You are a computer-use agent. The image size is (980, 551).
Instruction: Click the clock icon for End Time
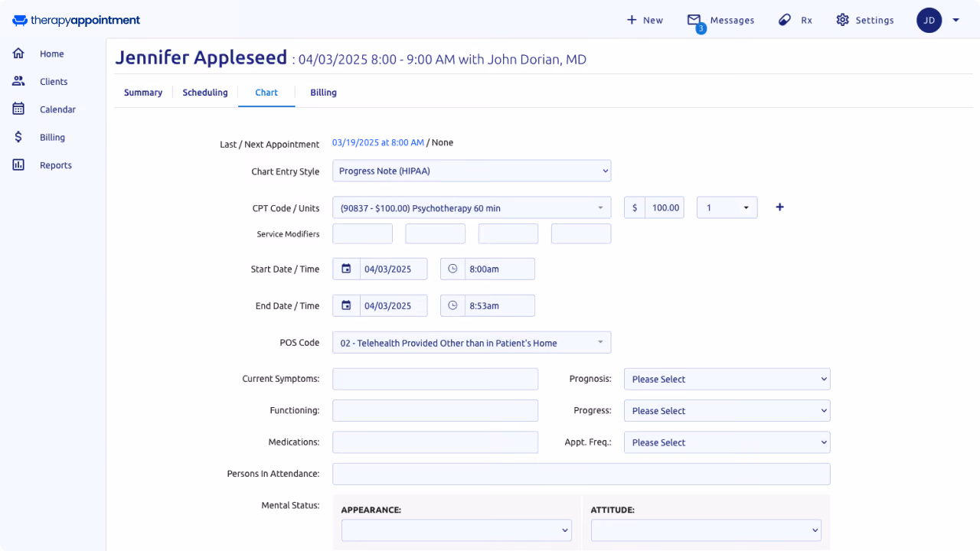452,305
